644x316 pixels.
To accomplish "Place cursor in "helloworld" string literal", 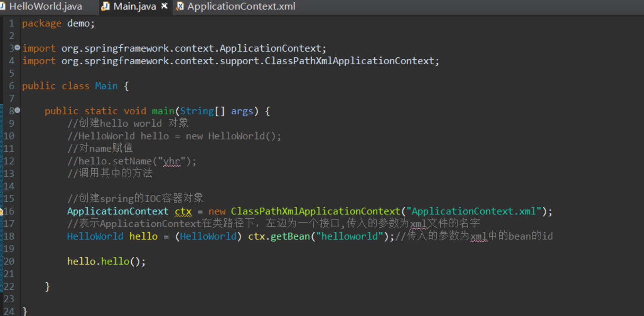I will click(x=349, y=236).
